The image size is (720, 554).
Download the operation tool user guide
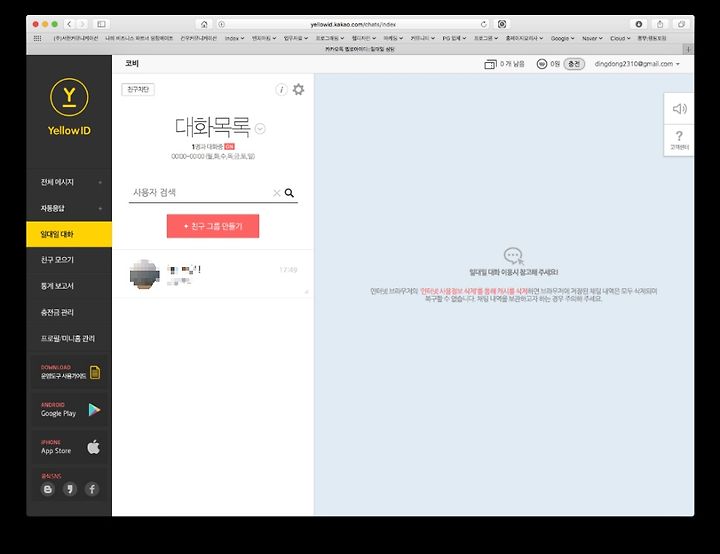coord(70,372)
